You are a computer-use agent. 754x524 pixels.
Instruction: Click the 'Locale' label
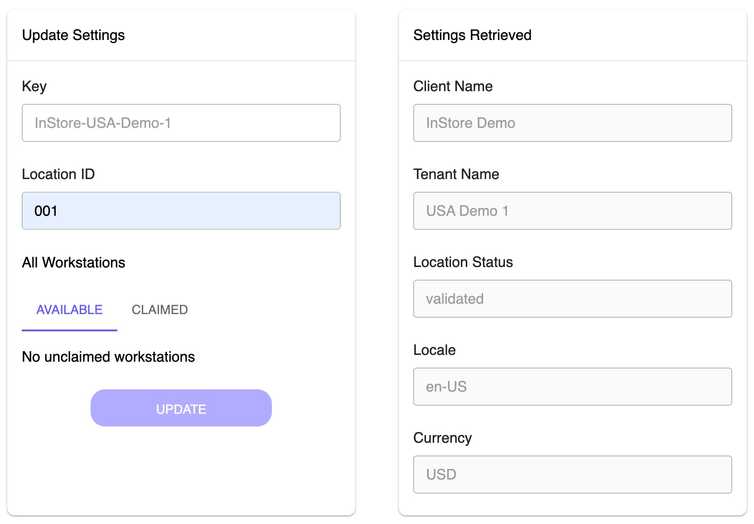coord(434,350)
